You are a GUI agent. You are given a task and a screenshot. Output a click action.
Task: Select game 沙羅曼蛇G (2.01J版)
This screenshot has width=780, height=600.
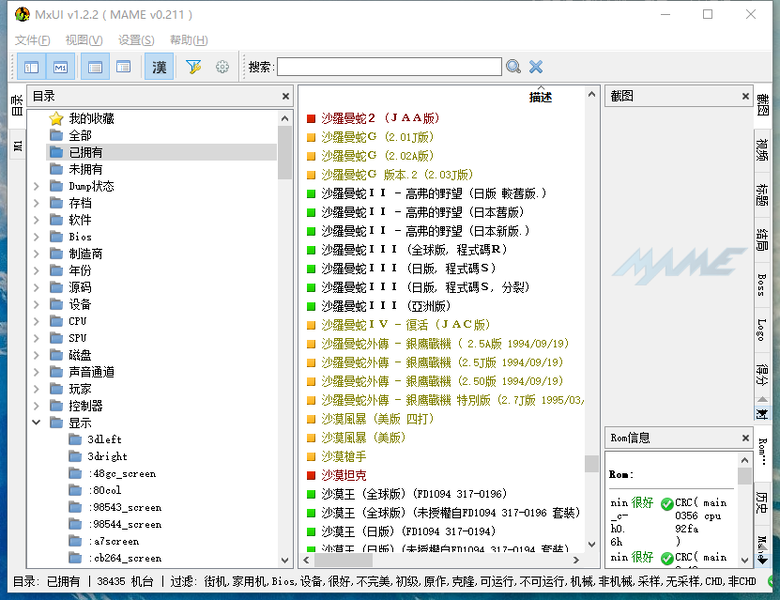[378, 137]
